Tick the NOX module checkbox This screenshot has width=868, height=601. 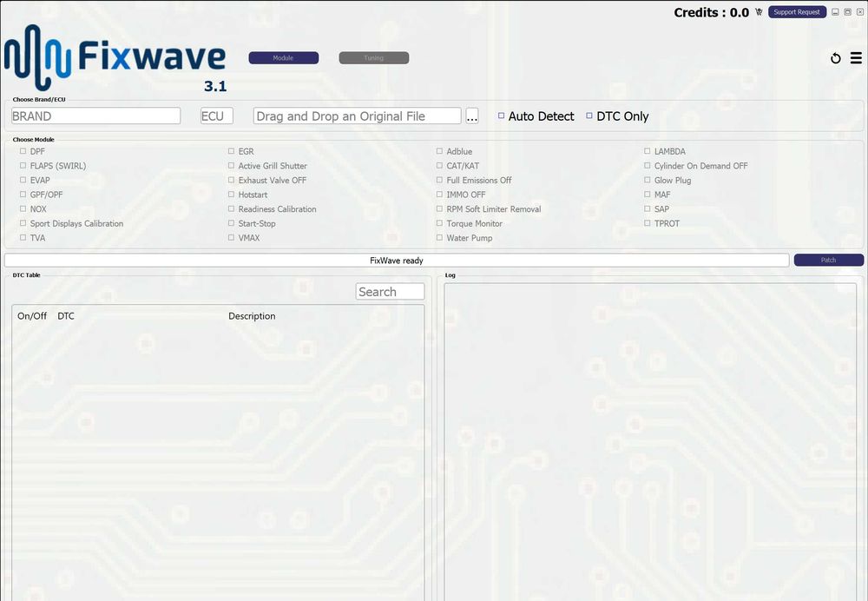coord(23,208)
